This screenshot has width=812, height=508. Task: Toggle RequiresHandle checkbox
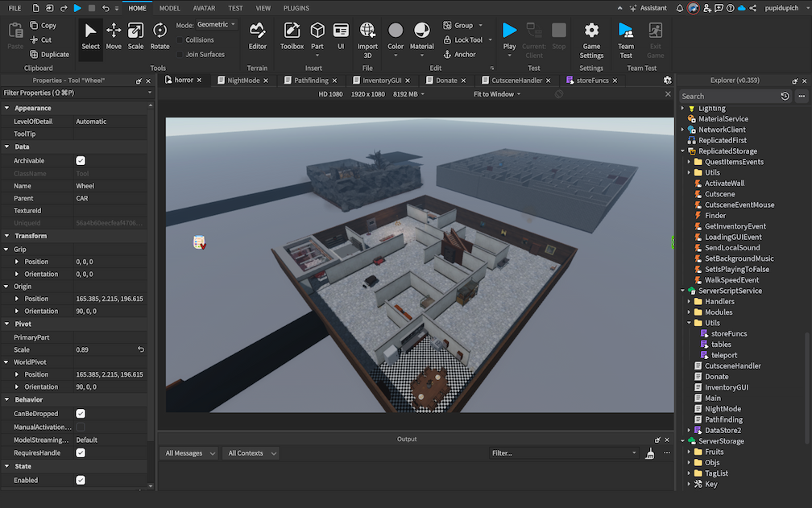81,452
